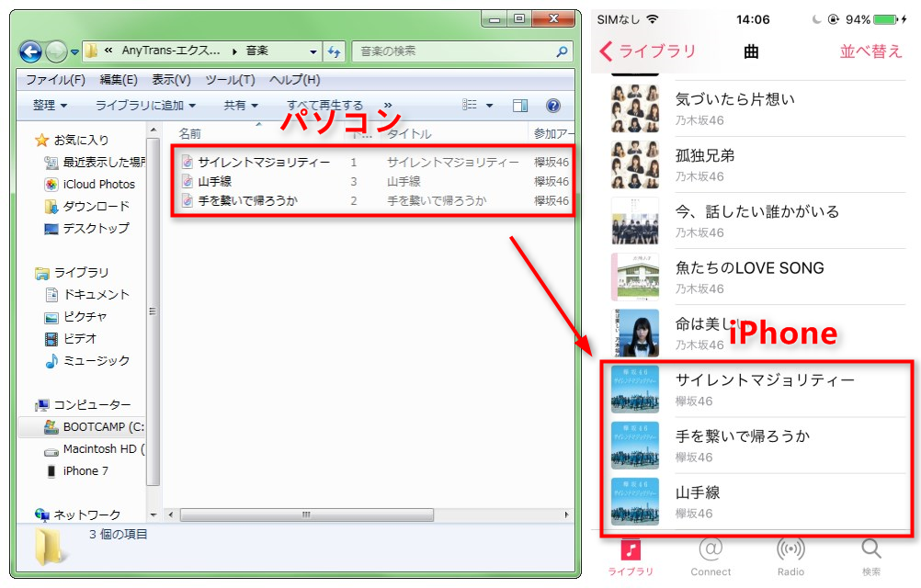Open the 整理 dropdown
This screenshot has height=588, width=921.
click(x=50, y=106)
